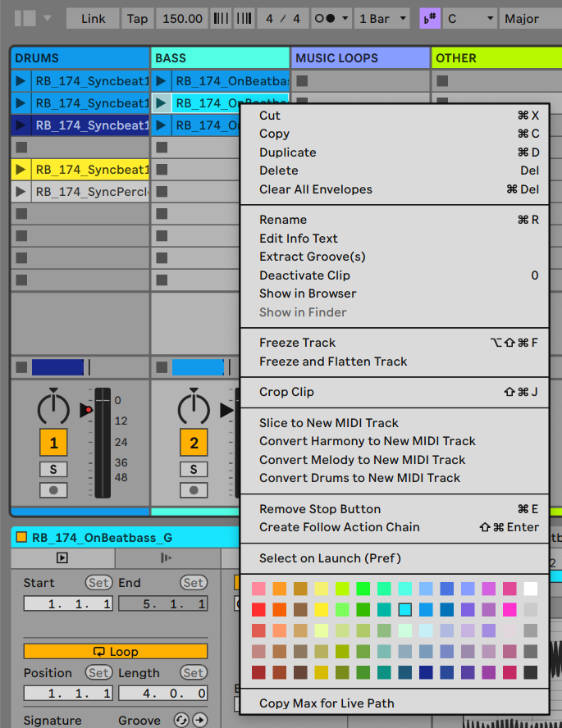
Task: Click the commit groove arrow icon
Action: (x=199, y=720)
